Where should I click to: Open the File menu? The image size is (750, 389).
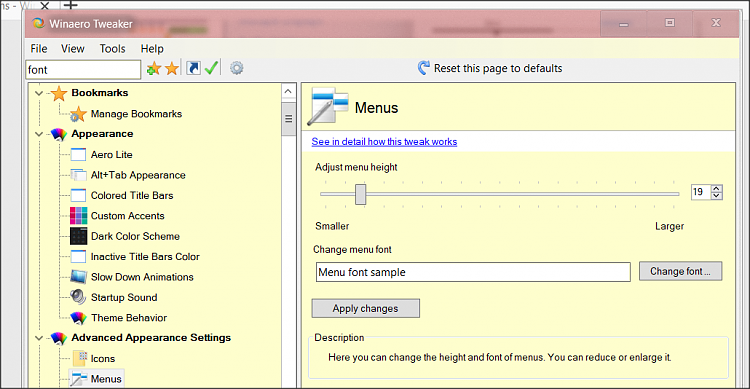point(39,49)
